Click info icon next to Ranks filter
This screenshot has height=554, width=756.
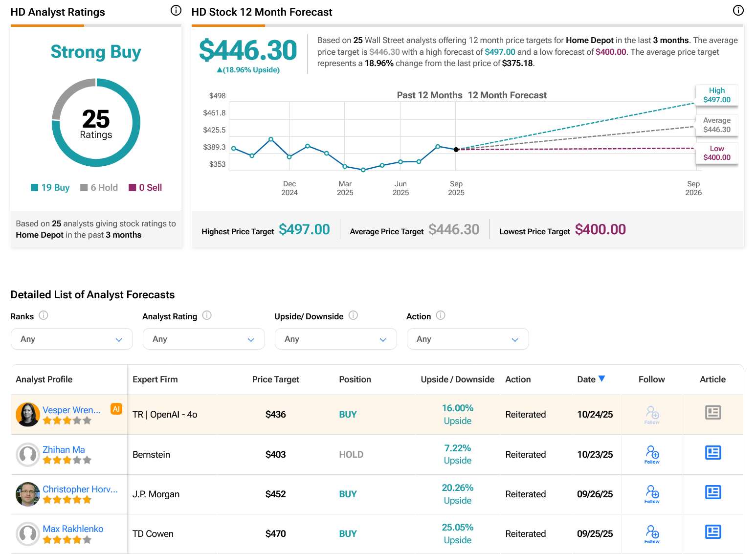(44, 315)
